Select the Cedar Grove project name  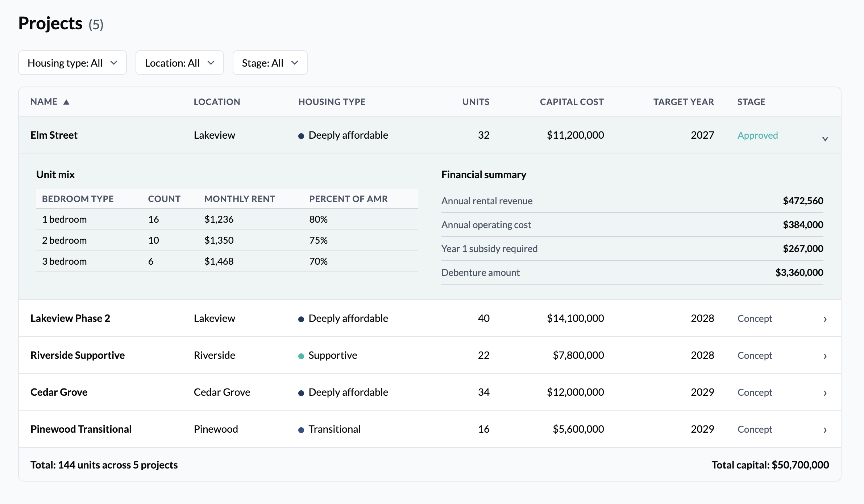click(59, 392)
